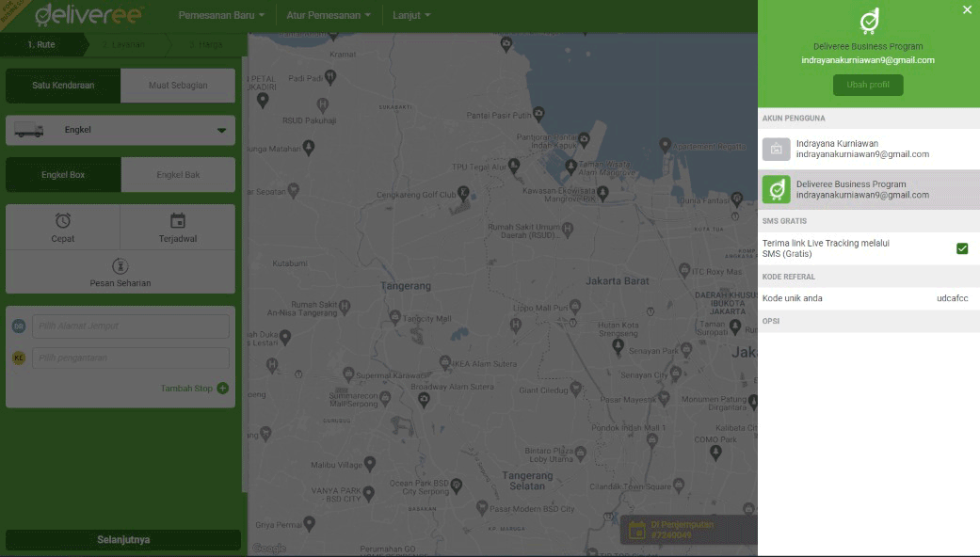
Task: Click the Cengkareng Golf Club marker
Action: tap(463, 192)
